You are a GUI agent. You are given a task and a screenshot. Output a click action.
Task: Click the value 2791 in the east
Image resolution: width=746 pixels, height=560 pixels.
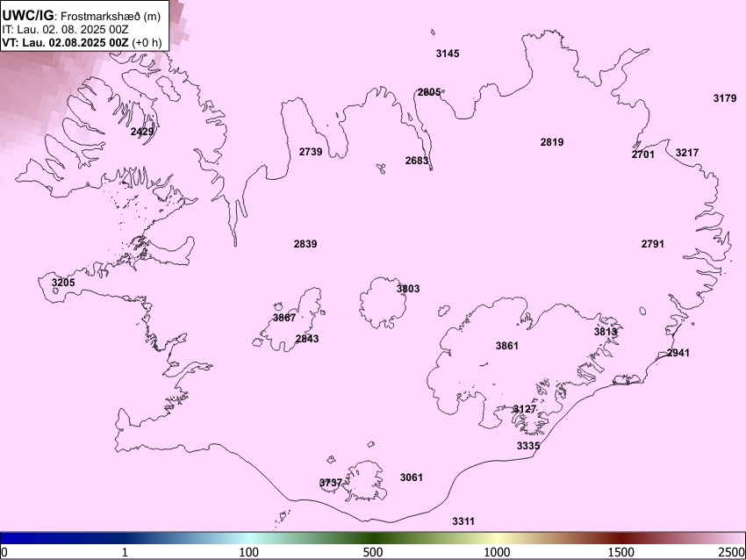point(653,244)
